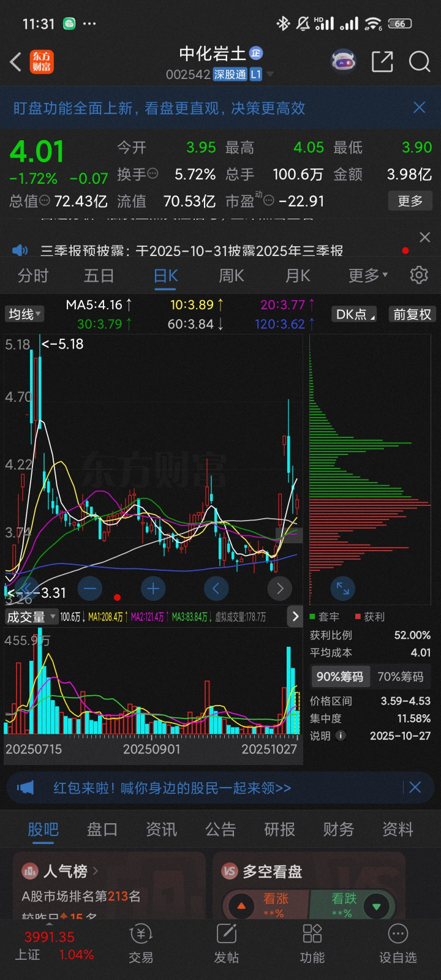Open the 资讯 tab

pos(162,829)
